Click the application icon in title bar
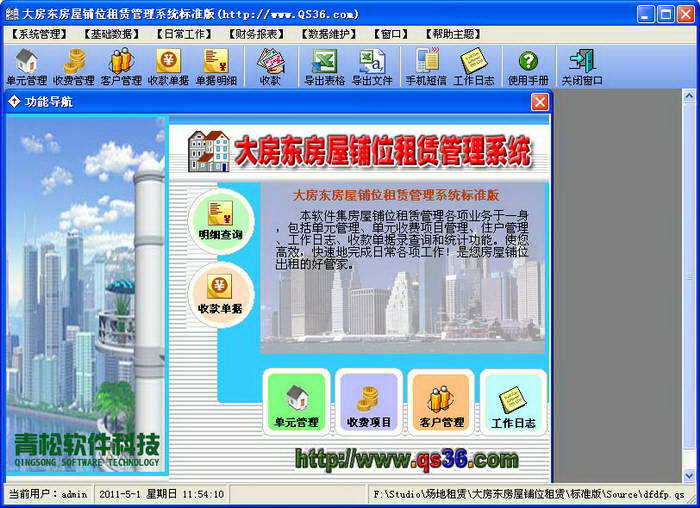 (12, 14)
